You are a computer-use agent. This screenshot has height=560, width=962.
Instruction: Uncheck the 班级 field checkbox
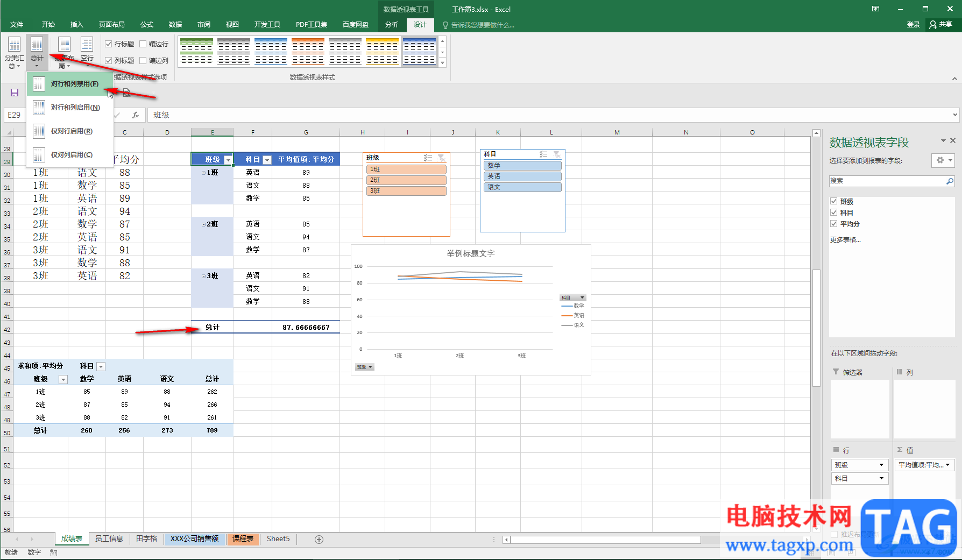click(x=834, y=201)
